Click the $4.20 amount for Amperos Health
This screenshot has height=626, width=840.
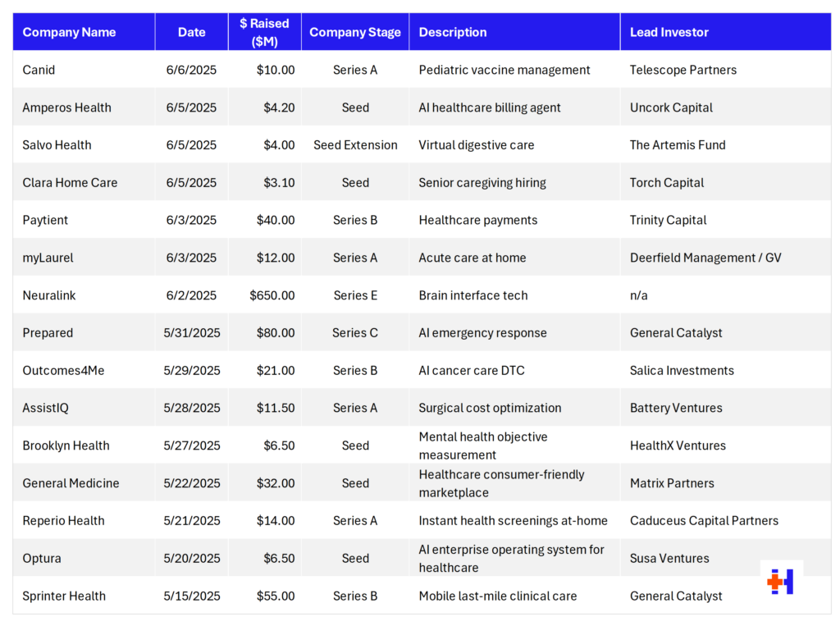[x=279, y=107]
